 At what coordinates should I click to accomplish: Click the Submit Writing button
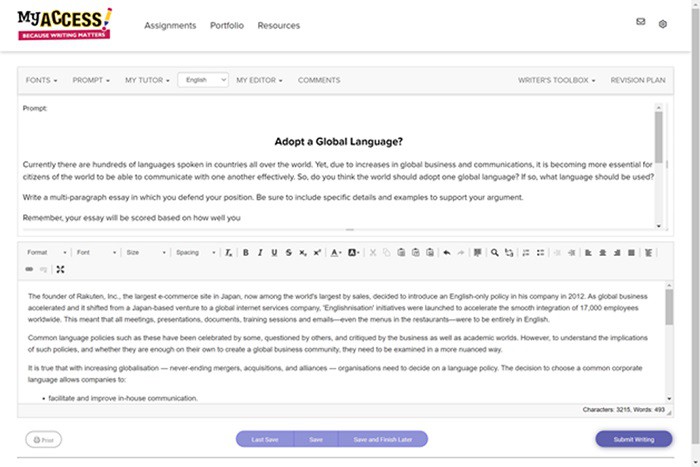(633, 439)
